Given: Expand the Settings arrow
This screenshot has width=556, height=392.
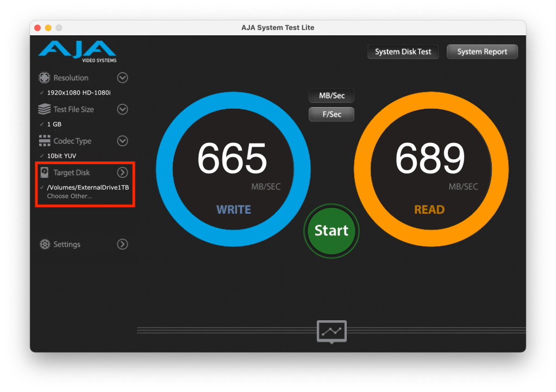Looking at the screenshot, I should (x=123, y=245).
